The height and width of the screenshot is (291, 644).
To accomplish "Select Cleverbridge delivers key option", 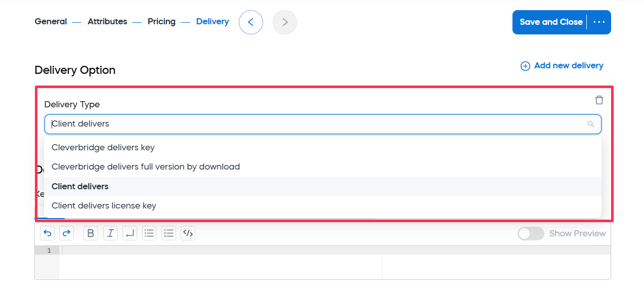I will (x=323, y=148).
